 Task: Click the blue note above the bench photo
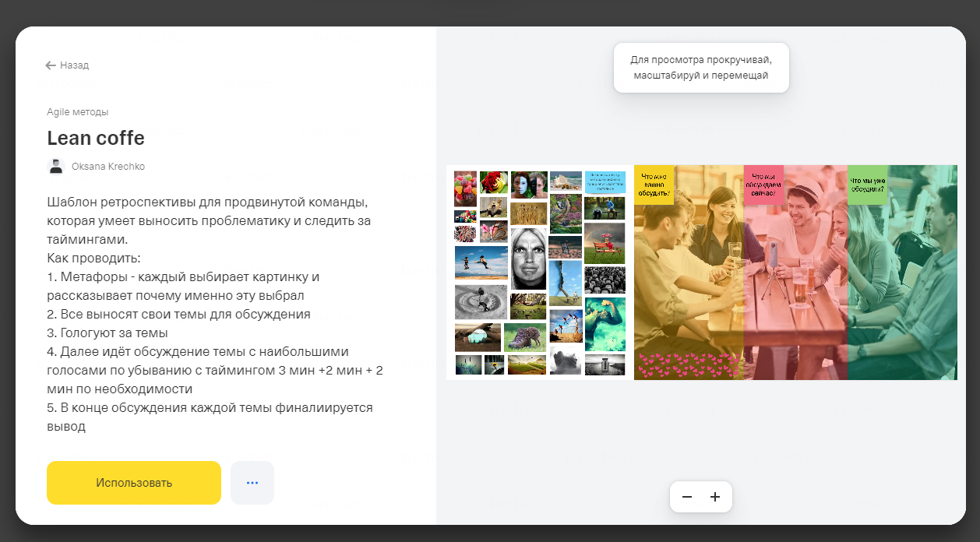[605, 182]
